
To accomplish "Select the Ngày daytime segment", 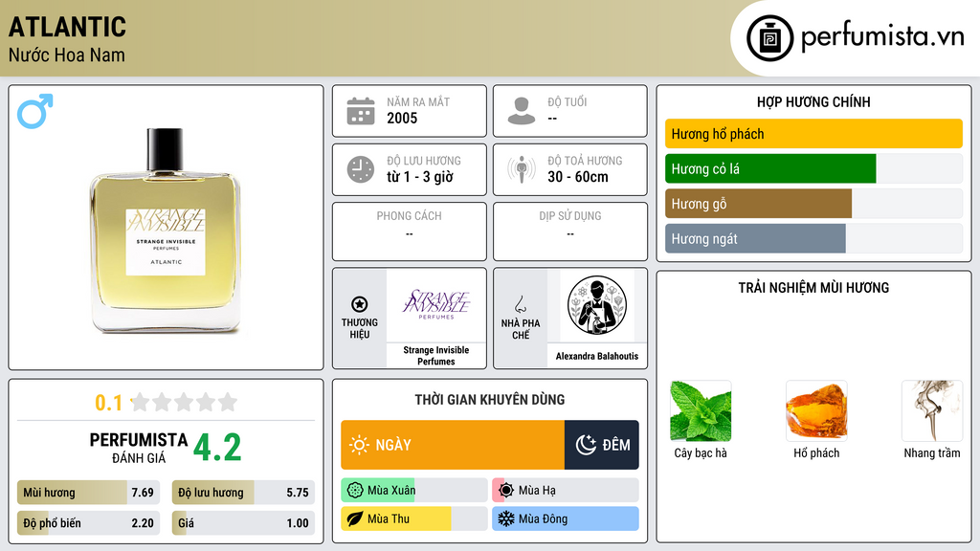I will tap(453, 445).
